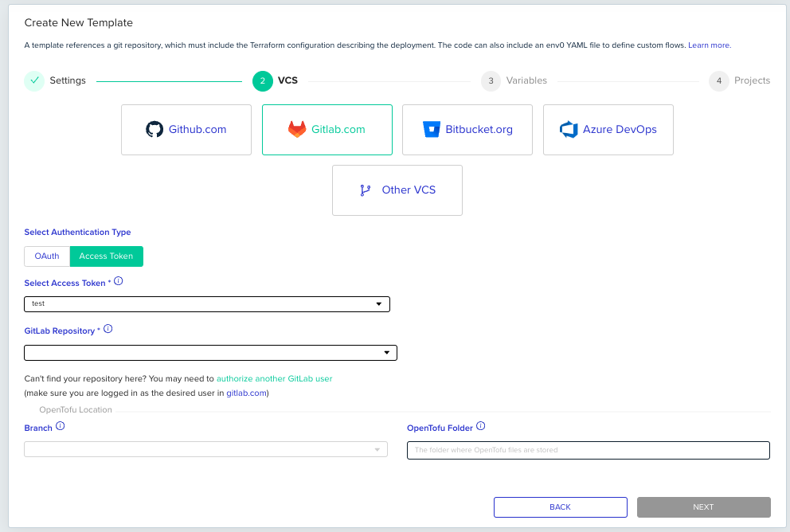
Task: Click into the OpenTofu Folder field
Action: [588, 451]
